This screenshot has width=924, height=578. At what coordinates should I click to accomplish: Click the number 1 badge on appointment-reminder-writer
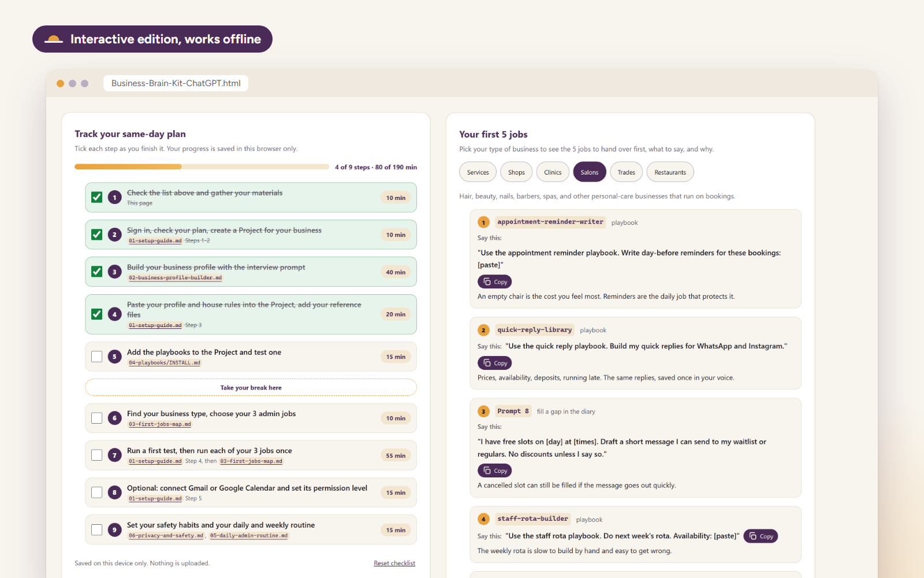[x=484, y=222]
